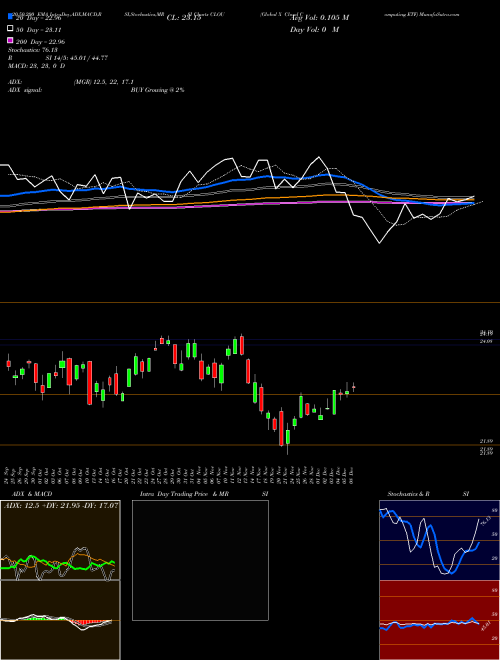The height and width of the screenshot is (660, 500).
Task: Click the 'Intra Day Trading Price & MR' title
Action: [184, 494]
